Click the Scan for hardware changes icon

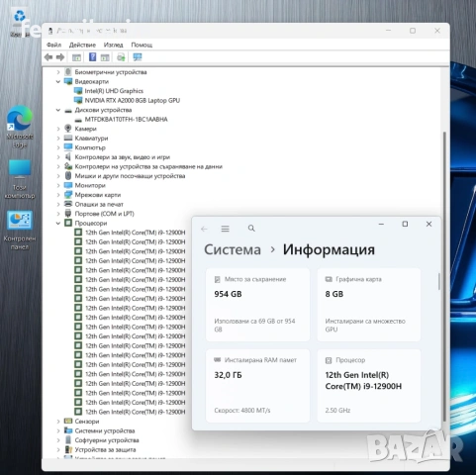121,57
